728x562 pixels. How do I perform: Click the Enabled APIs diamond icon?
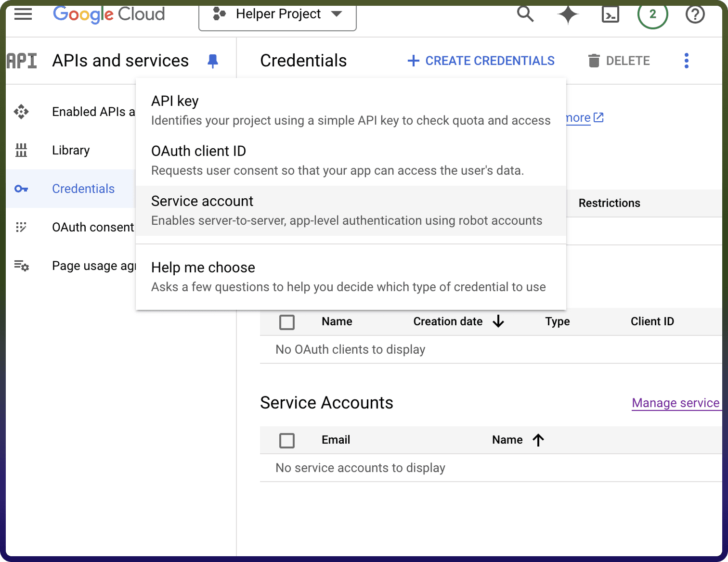[21, 112]
